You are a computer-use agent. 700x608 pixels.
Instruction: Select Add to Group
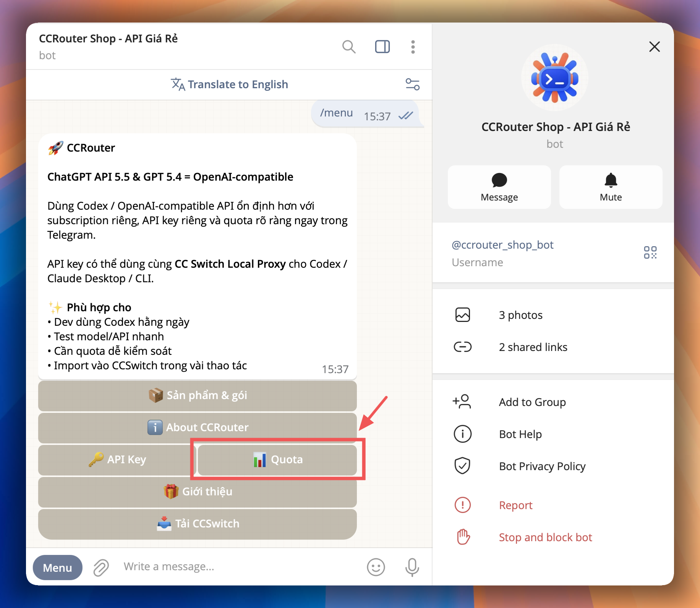click(x=553, y=402)
